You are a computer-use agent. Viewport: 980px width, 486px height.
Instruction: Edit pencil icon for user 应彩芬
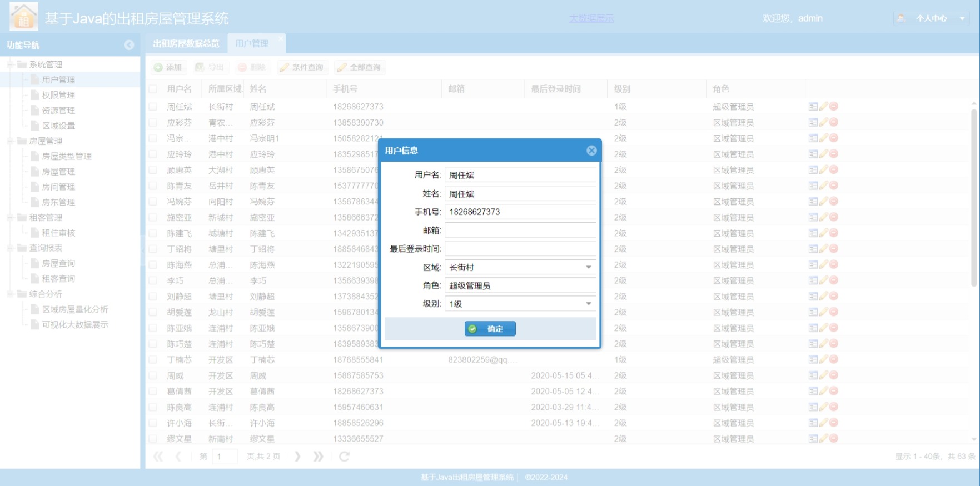coord(823,122)
